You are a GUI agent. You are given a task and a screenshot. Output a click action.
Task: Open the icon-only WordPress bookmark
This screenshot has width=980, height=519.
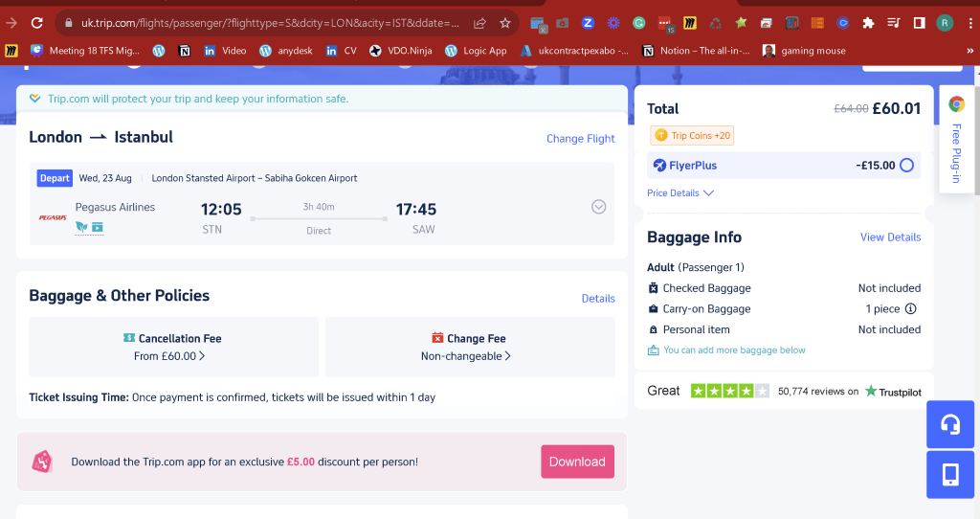coord(159,51)
